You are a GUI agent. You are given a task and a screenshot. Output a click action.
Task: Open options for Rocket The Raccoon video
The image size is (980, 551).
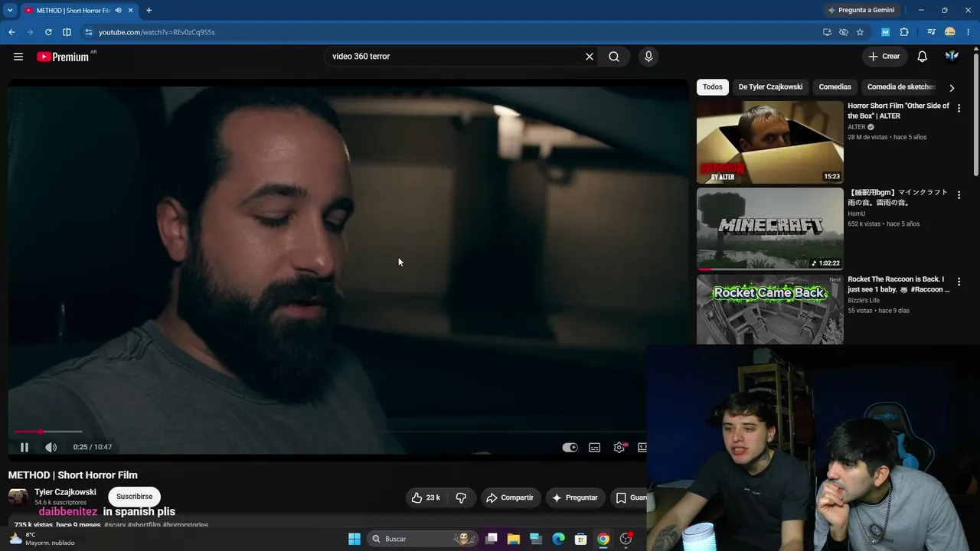(x=959, y=282)
